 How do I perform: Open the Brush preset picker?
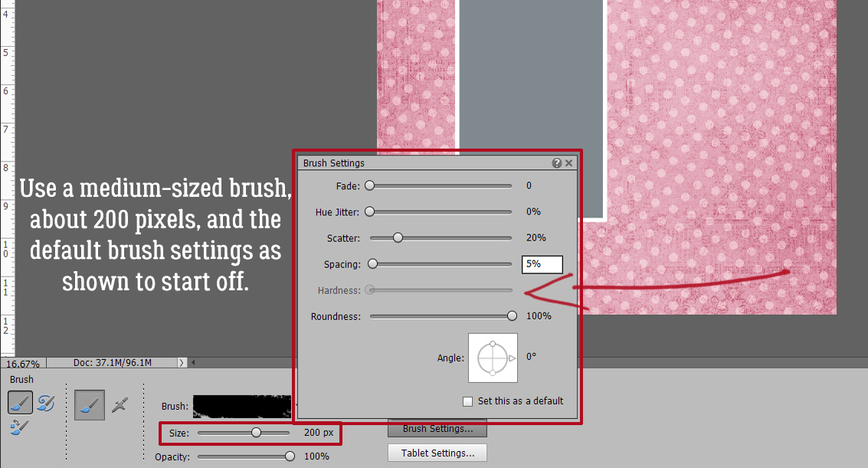(242, 406)
